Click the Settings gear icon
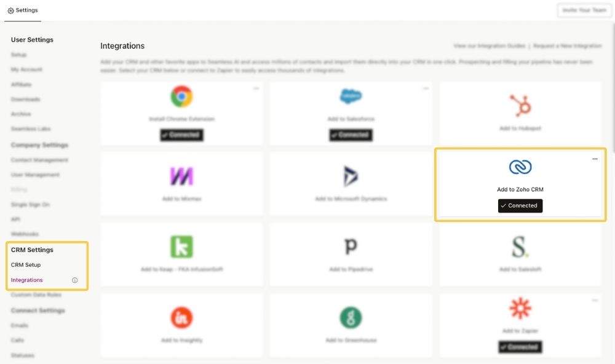This screenshot has height=364, width=615. tap(10, 10)
